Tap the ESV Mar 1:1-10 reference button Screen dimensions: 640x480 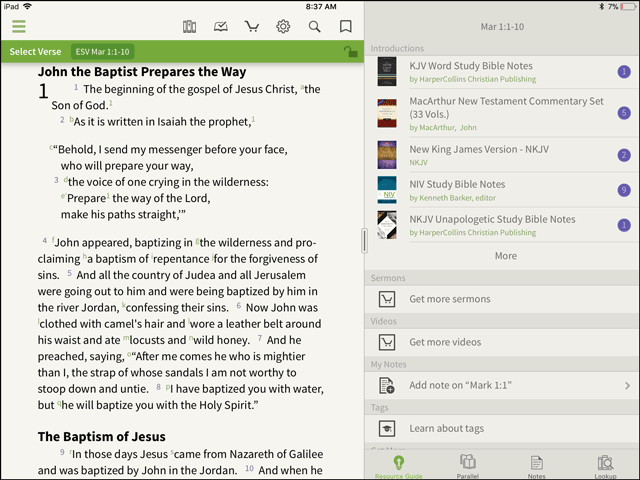click(x=102, y=52)
